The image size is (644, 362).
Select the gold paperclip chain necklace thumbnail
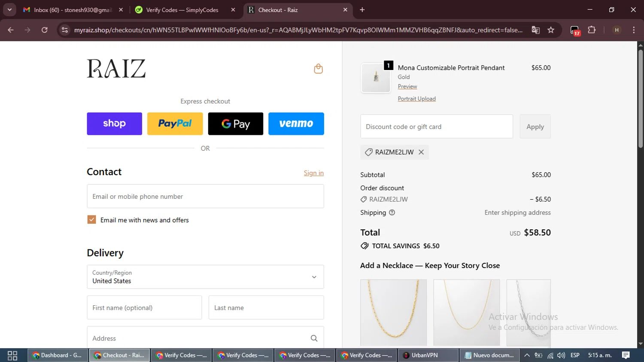pos(394,313)
